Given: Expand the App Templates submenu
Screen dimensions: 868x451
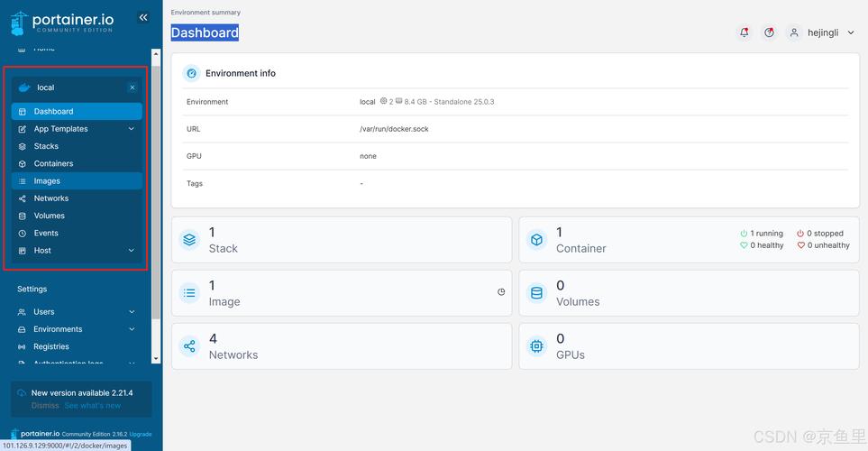Looking at the screenshot, I should 131,129.
